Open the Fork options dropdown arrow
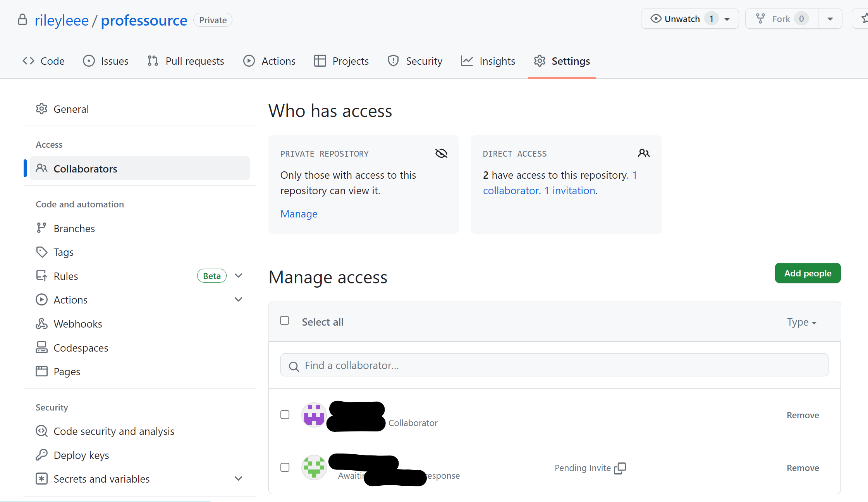 [830, 19]
